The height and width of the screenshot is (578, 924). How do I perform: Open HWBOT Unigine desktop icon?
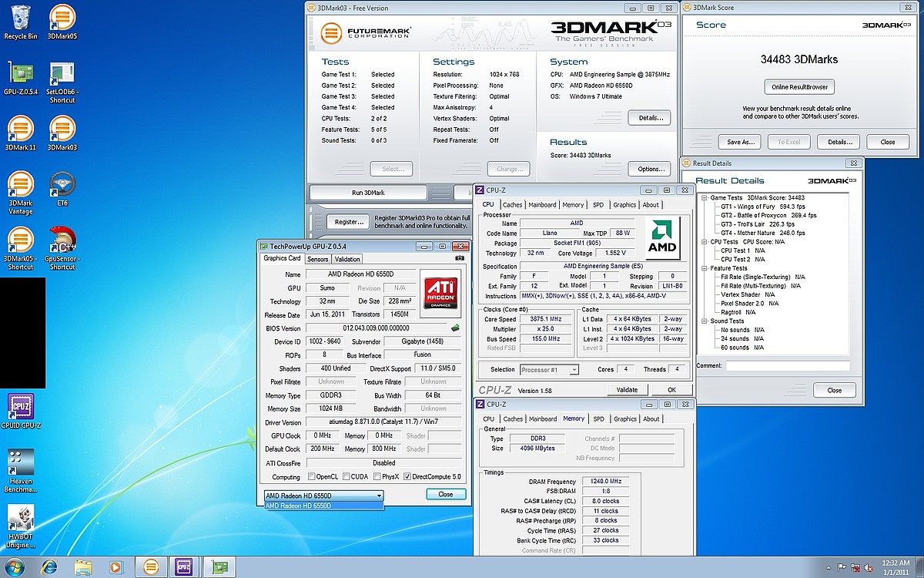[21, 526]
